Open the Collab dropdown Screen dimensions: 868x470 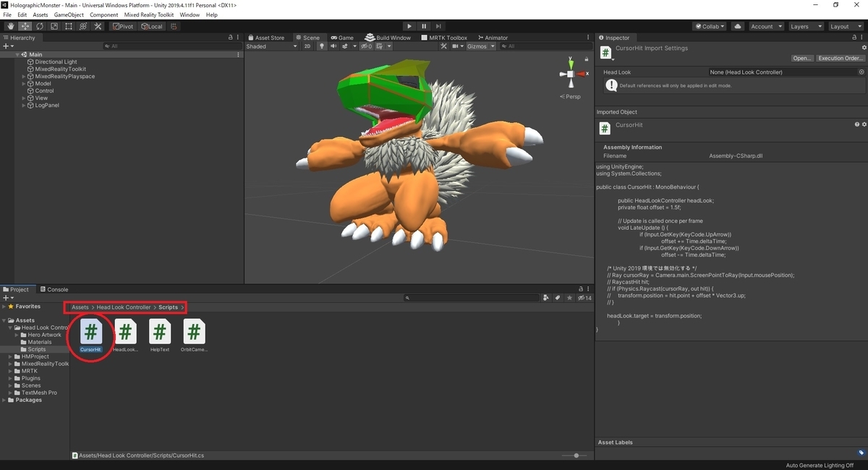710,26
